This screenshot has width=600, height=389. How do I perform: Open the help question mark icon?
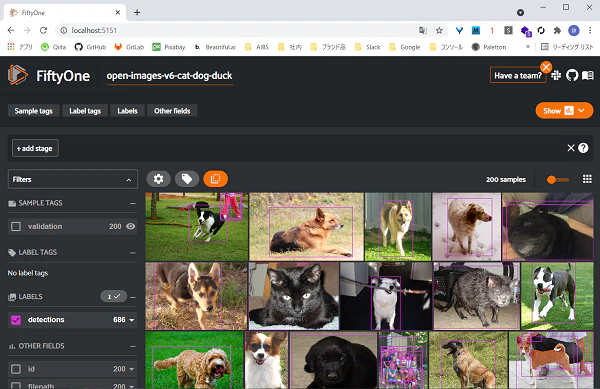[x=583, y=148]
